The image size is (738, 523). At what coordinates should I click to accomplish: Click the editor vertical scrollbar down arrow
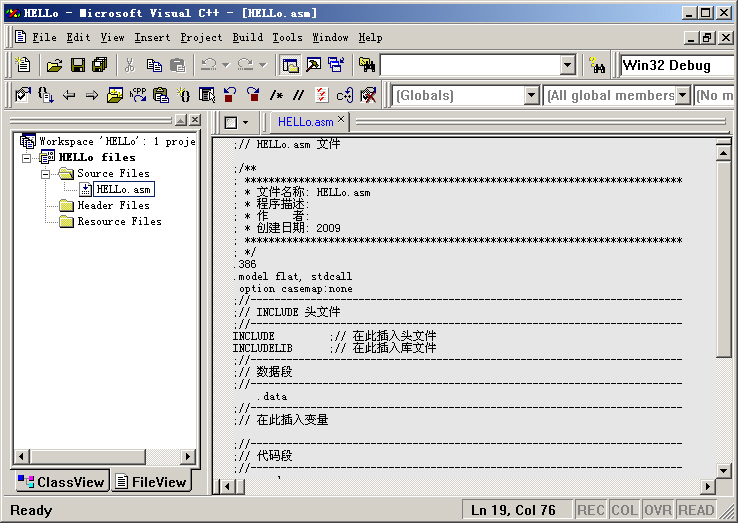click(723, 470)
